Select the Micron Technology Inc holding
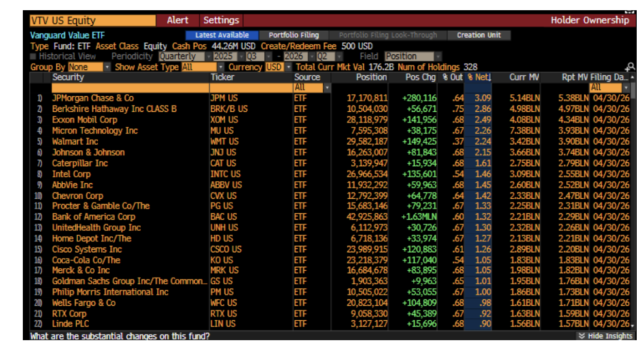Viewport: 644px width, 347px height. click(x=95, y=130)
